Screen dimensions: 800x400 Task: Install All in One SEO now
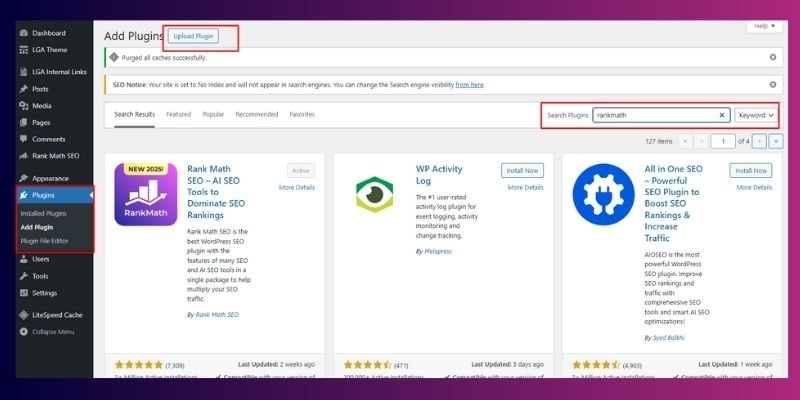coord(751,170)
